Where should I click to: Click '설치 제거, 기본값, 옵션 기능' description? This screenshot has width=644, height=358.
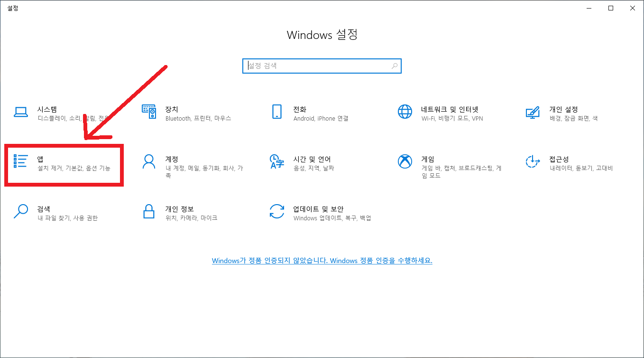pos(74,168)
